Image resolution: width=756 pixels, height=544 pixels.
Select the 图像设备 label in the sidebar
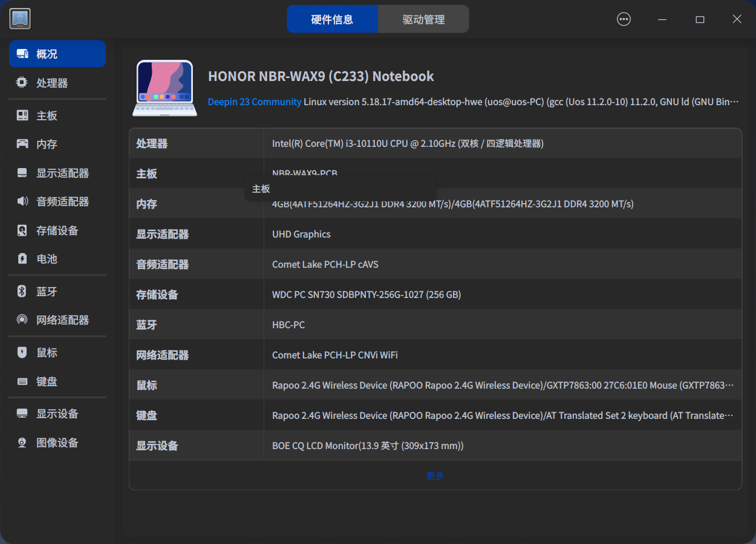coord(57,442)
